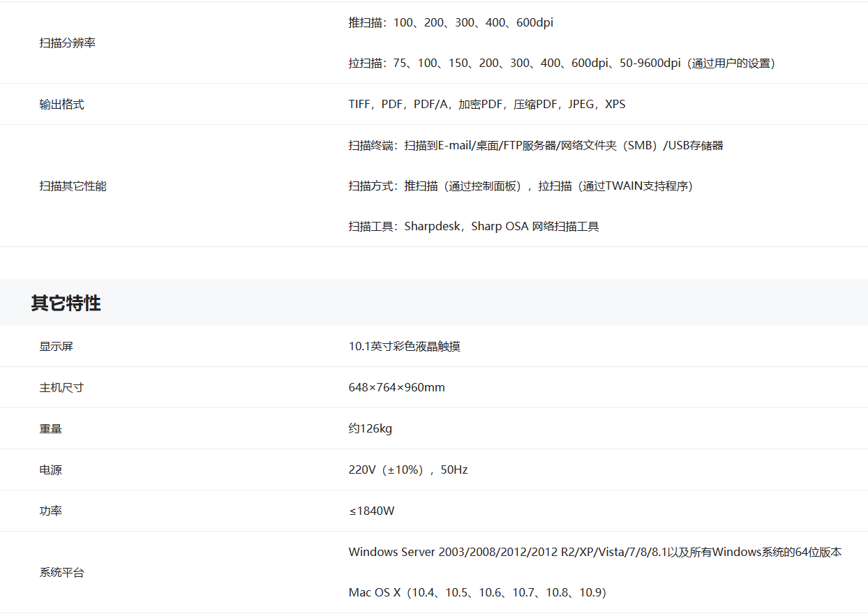Click the 电源 row label
Viewport: 868px width, 616px height.
coord(51,470)
